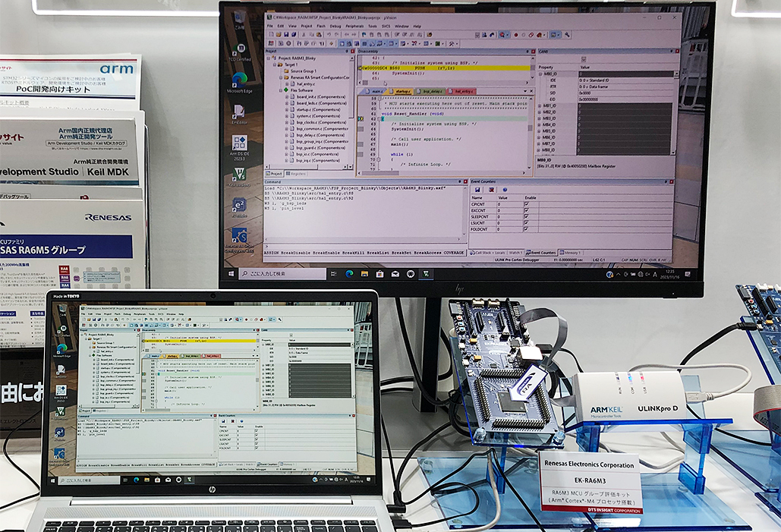781x532 pixels.
Task: Click the code editor's vertical scrollbar on the monitor
Action: click(x=530, y=134)
